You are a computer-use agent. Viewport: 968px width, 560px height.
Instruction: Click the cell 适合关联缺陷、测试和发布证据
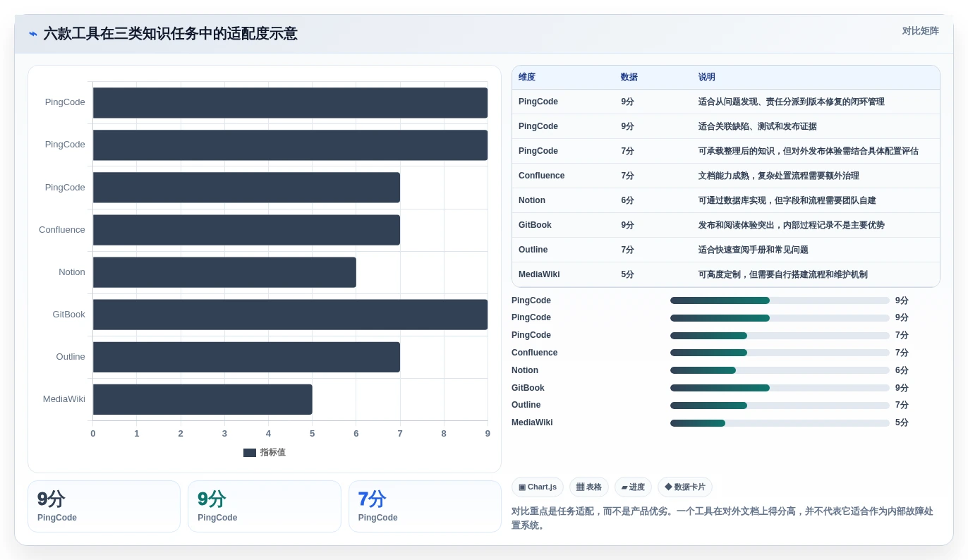click(758, 126)
